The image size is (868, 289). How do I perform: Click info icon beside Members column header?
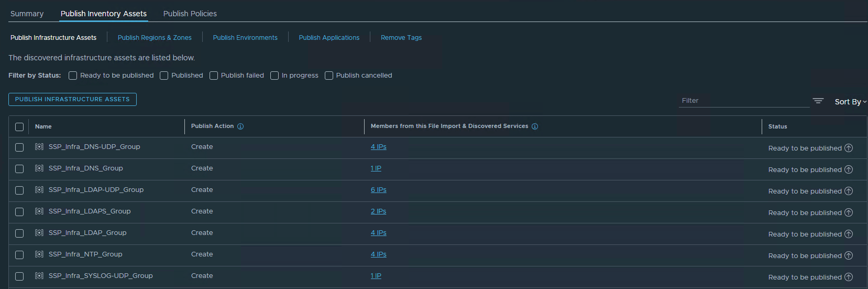point(535,126)
